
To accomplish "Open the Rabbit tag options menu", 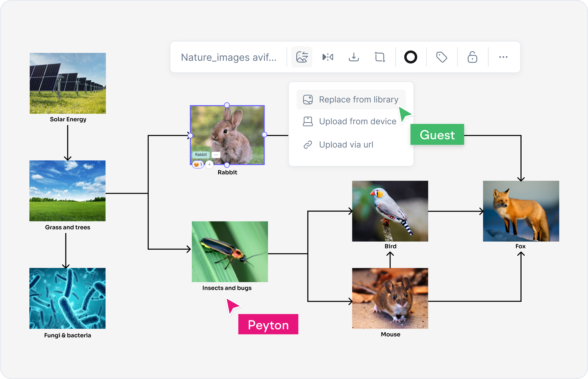I will [216, 154].
